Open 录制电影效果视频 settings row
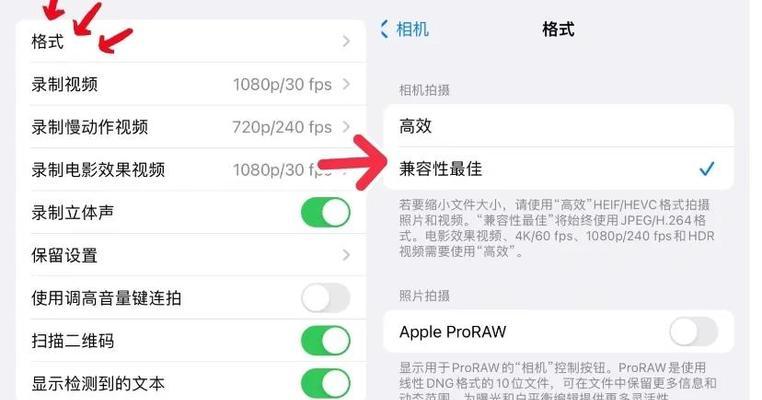This screenshot has width=762, height=400. click(x=191, y=170)
